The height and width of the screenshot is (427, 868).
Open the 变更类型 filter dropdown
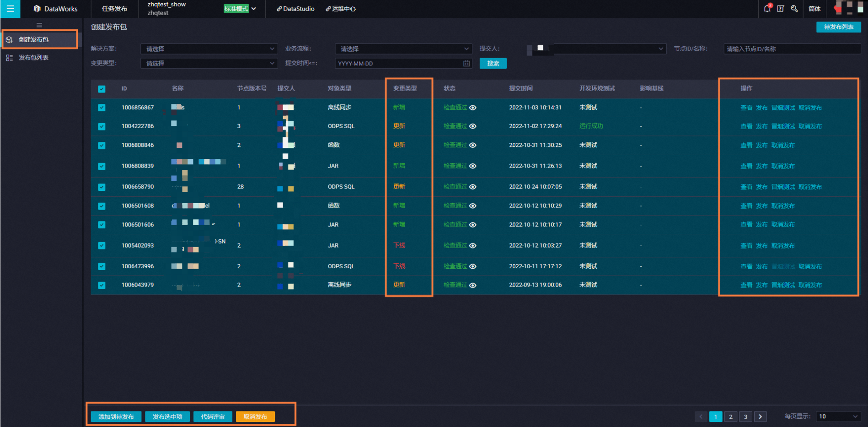click(x=209, y=64)
